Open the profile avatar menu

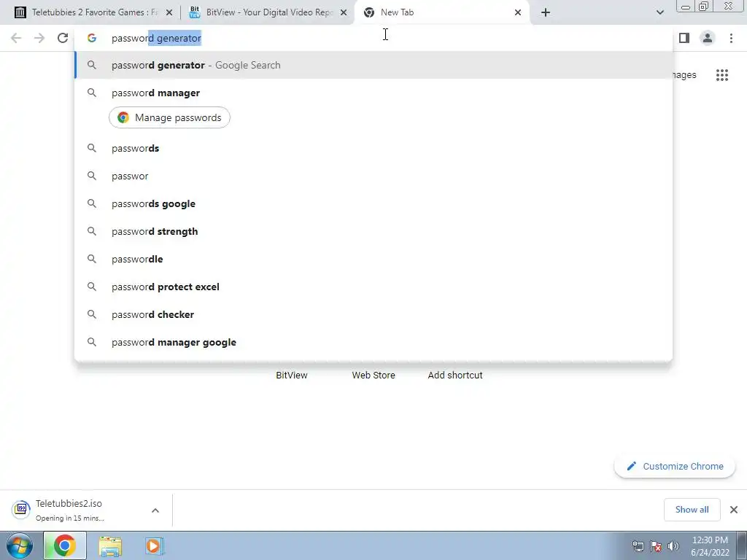[708, 38]
